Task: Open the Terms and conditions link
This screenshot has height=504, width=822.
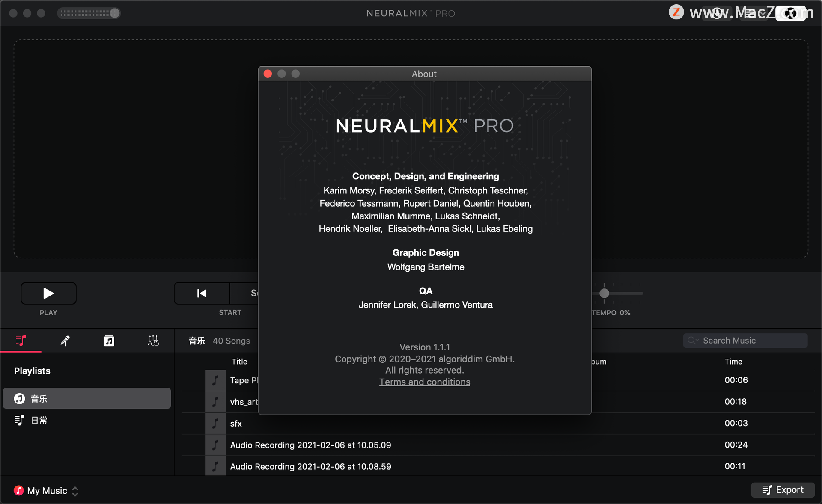Action: 424,382
